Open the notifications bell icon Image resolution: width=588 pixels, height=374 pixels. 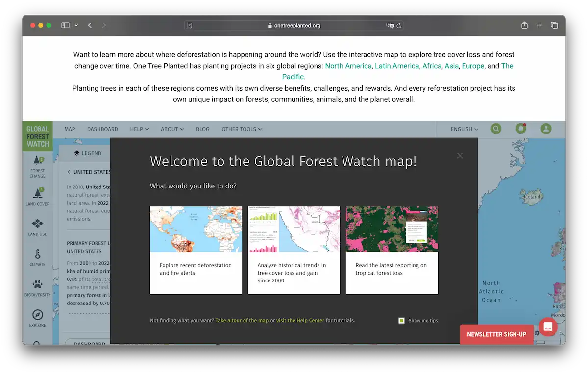point(521,129)
